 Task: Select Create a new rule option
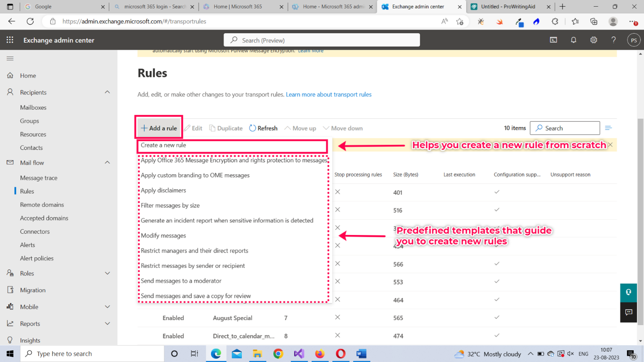click(x=163, y=145)
